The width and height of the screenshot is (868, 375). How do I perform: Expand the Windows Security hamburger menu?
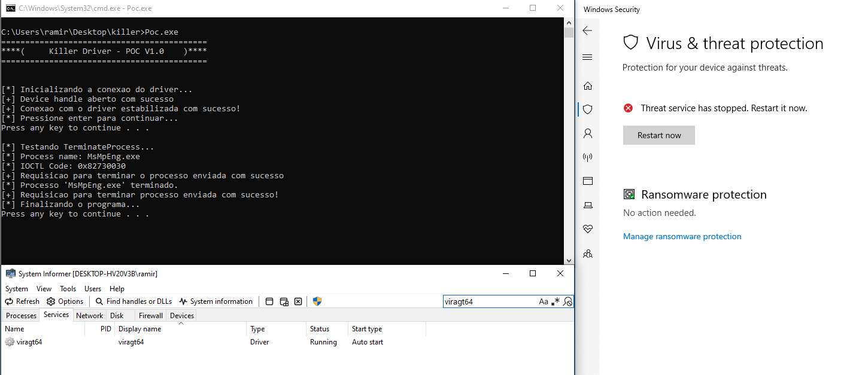tap(587, 57)
